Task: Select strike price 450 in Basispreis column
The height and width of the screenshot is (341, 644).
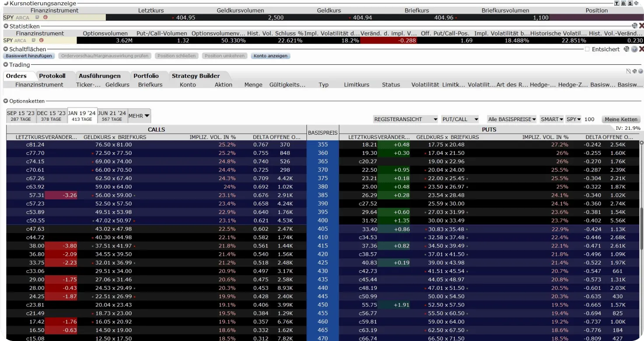Action: pyautogui.click(x=323, y=304)
